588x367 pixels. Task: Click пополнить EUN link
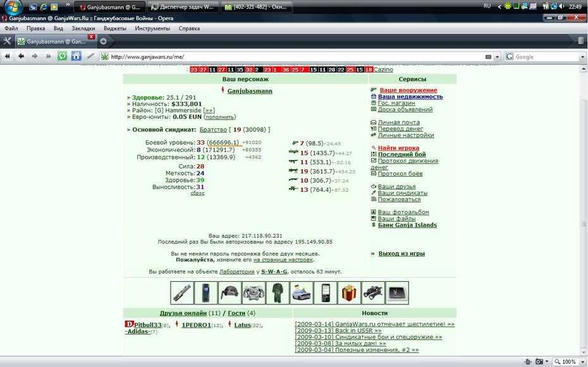[x=219, y=117]
